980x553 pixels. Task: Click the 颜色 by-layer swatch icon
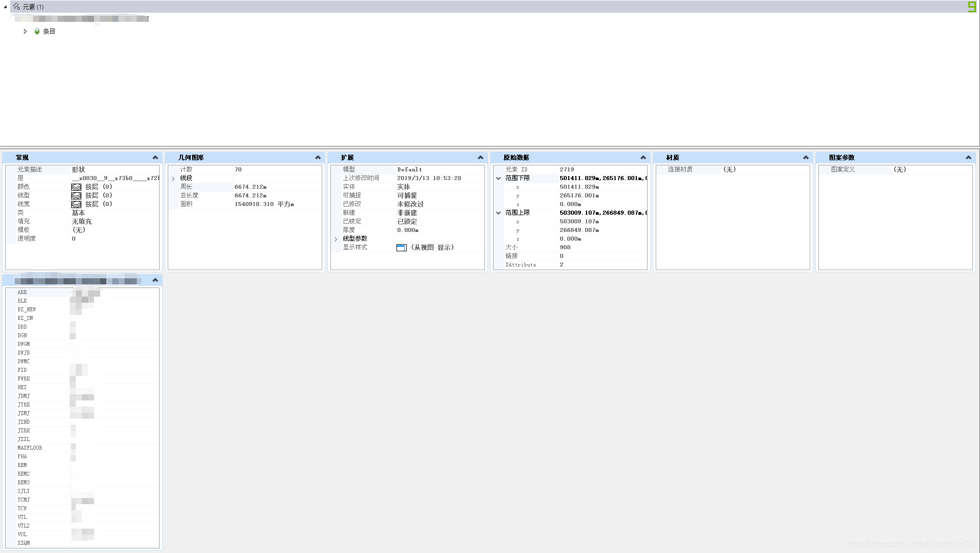click(x=76, y=187)
